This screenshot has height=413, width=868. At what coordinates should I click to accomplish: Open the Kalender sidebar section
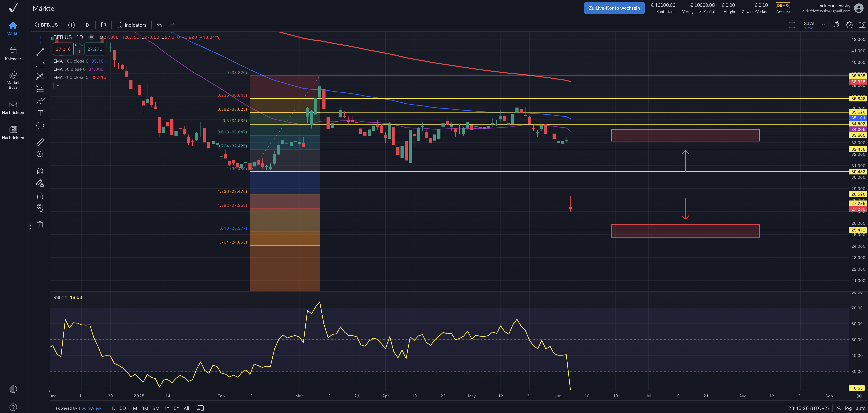(x=13, y=54)
